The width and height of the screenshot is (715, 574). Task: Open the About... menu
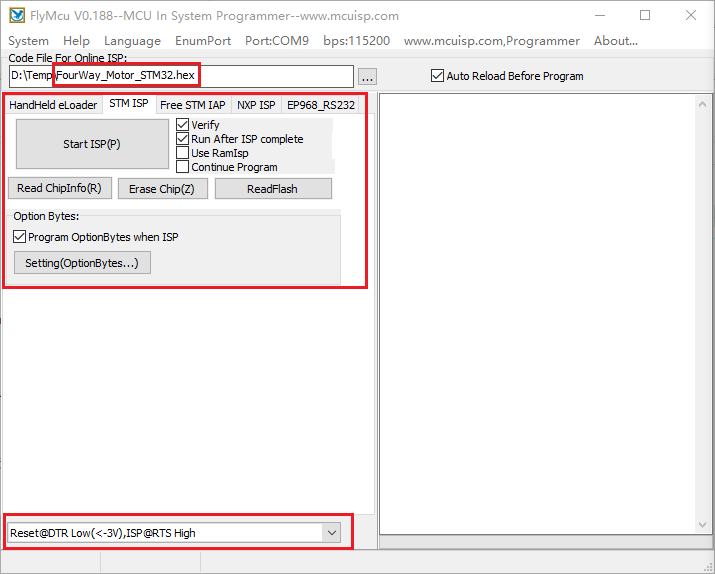616,41
